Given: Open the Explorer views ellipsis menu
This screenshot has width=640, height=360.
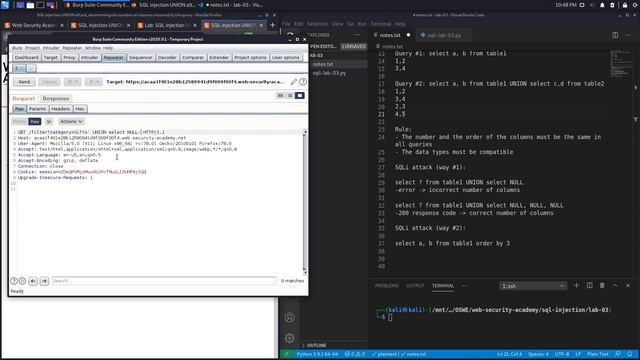Looking at the screenshot, I should click(357, 35).
